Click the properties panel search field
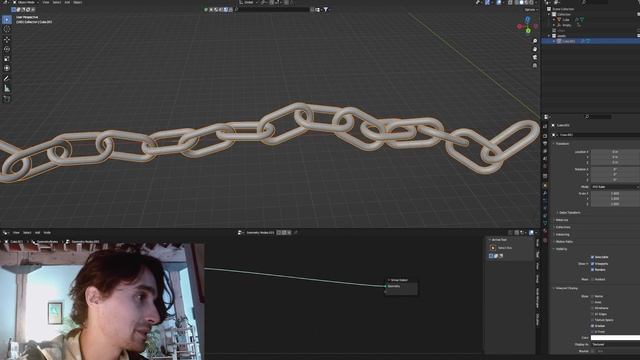The image size is (640, 360). 598,117
